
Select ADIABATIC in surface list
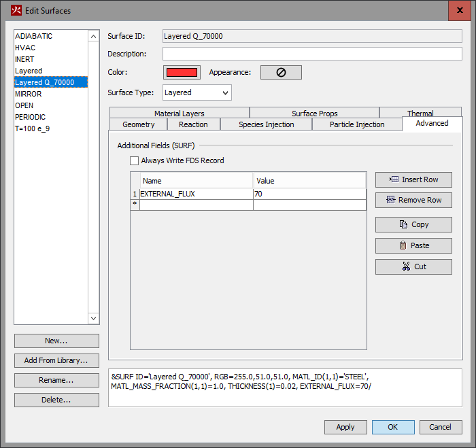(x=51, y=36)
